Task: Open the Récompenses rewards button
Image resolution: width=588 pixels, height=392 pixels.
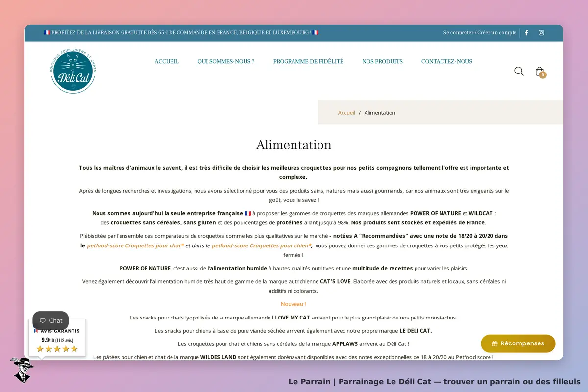Action: pos(518,343)
